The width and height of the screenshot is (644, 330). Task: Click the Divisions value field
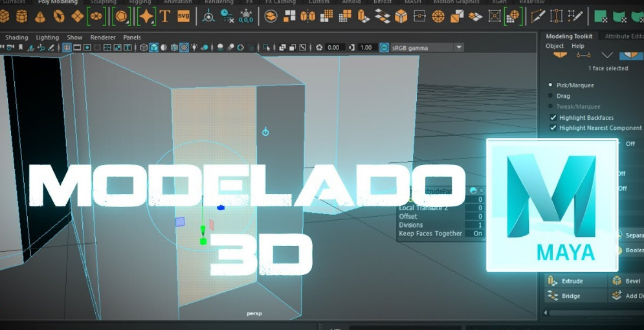(x=475, y=225)
